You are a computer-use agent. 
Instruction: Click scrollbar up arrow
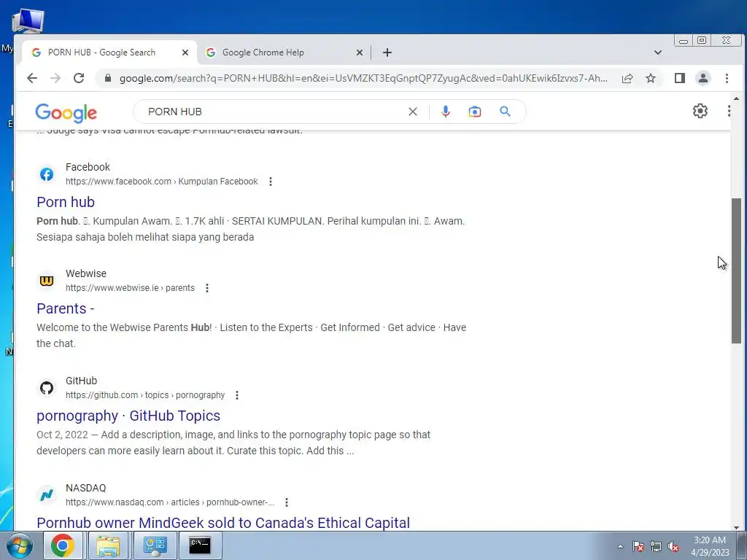[737, 99]
